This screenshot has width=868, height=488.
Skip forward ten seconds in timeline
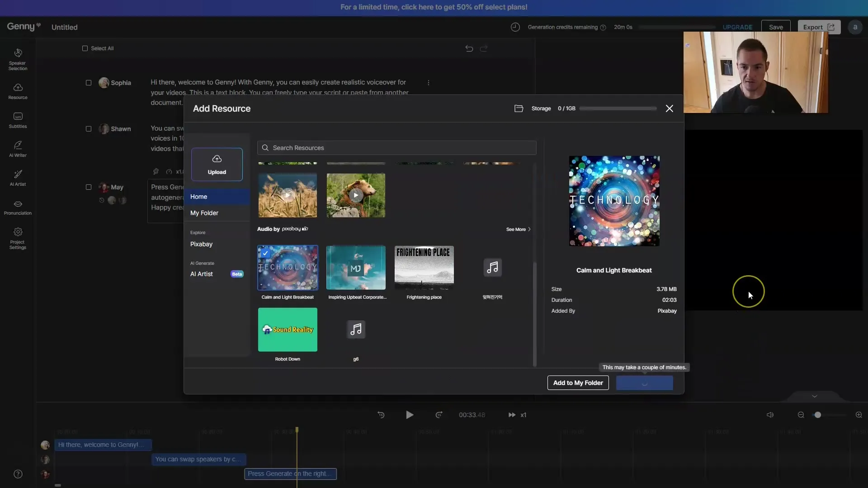(x=439, y=415)
